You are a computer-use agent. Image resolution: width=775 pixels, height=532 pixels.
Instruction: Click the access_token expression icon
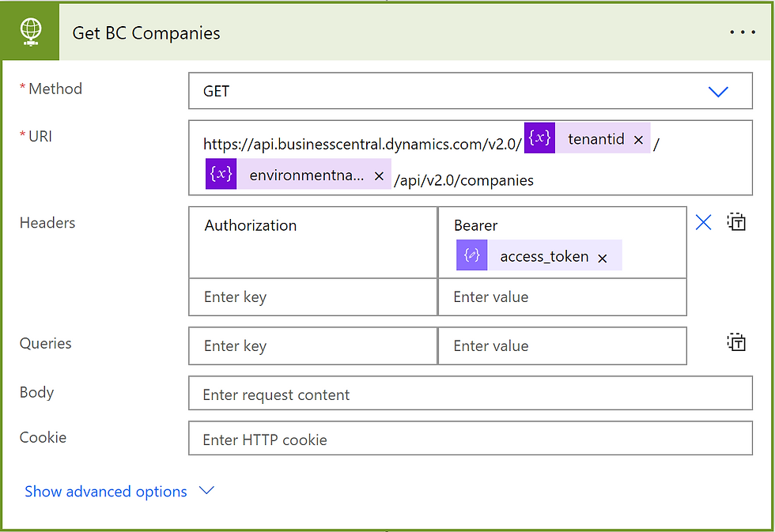tap(471, 255)
